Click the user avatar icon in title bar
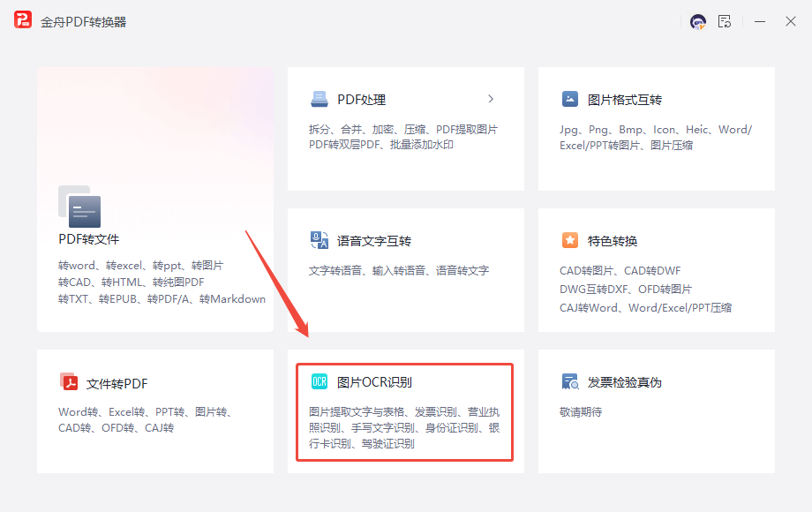Viewport: 812px width, 512px height. (698, 21)
